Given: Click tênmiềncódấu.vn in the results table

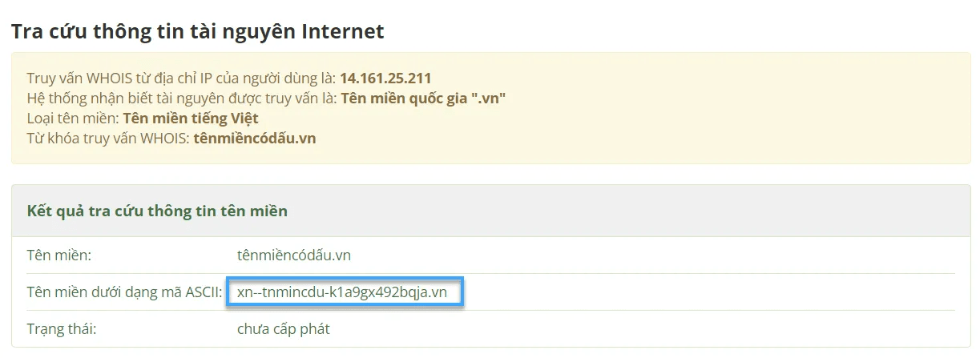Looking at the screenshot, I should tap(294, 255).
